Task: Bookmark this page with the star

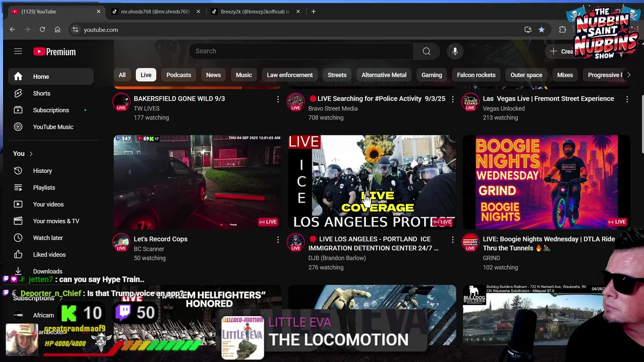Action: pyautogui.click(x=541, y=30)
